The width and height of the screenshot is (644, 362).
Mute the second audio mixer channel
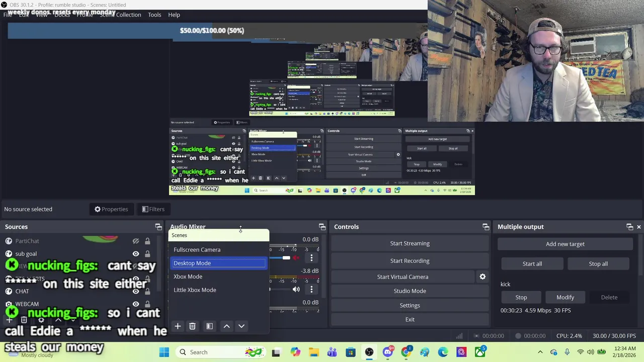[296, 289]
